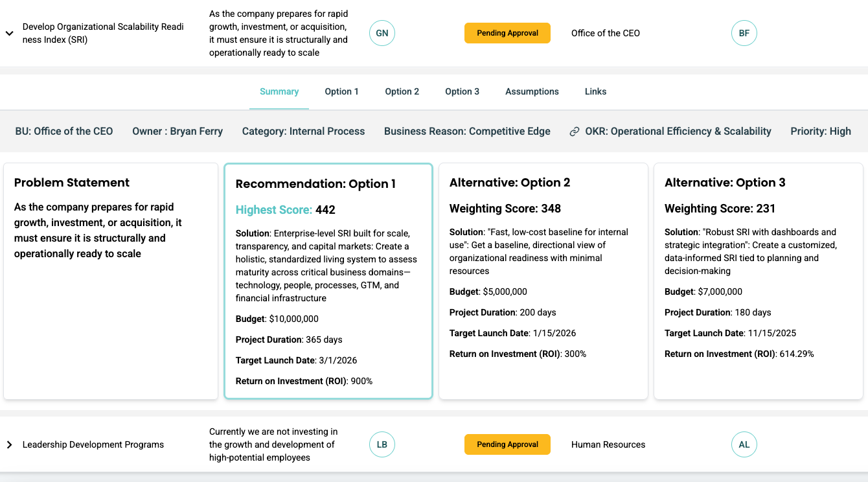Viewport: 868px width, 482px height.
Task: Select the Alternative: Option 3 card
Action: (x=758, y=281)
